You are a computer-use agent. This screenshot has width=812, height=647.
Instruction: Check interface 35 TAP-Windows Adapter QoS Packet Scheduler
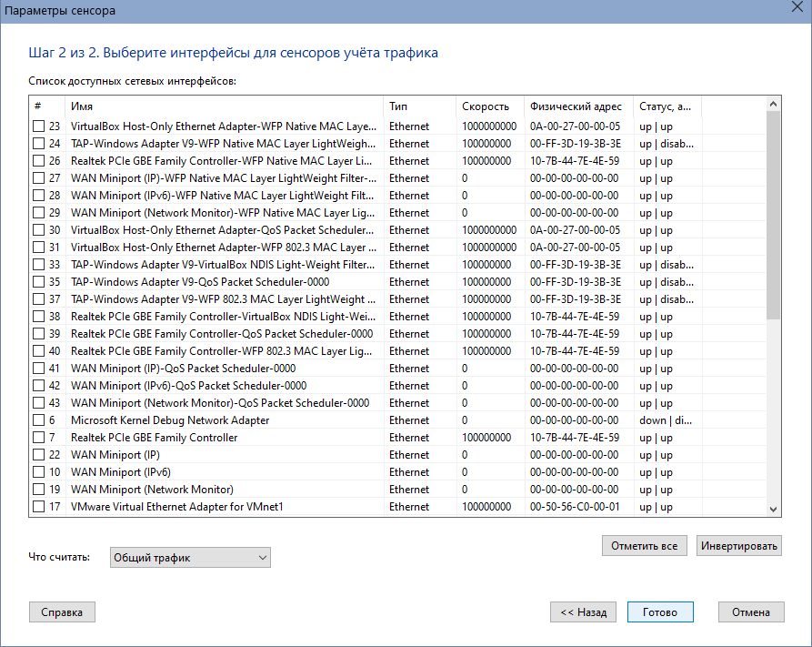point(39,281)
